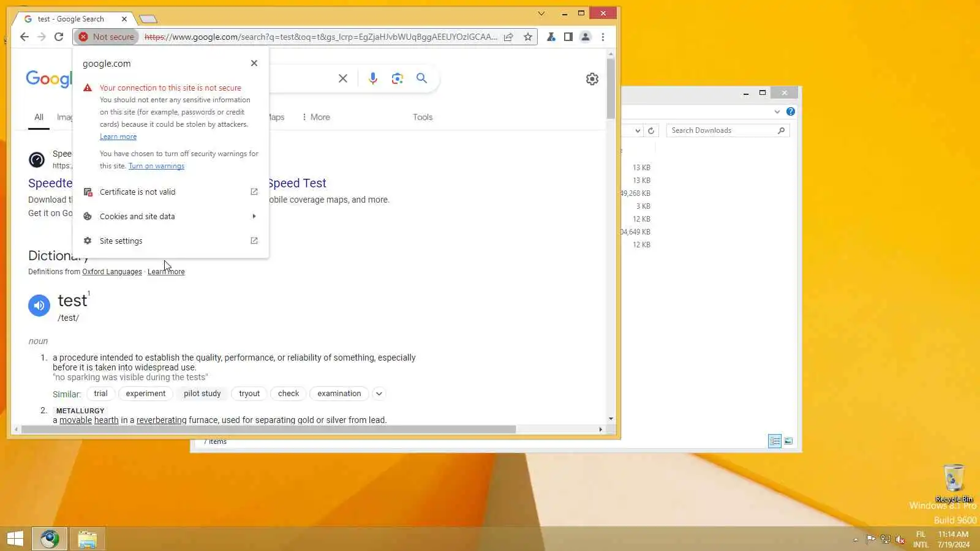Open Chrome Labs flask icon
Screen dimensions: 980x551
(x=551, y=37)
